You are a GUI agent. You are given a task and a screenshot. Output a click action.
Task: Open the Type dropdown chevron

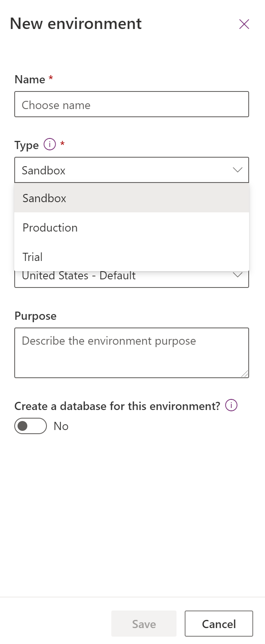(238, 170)
